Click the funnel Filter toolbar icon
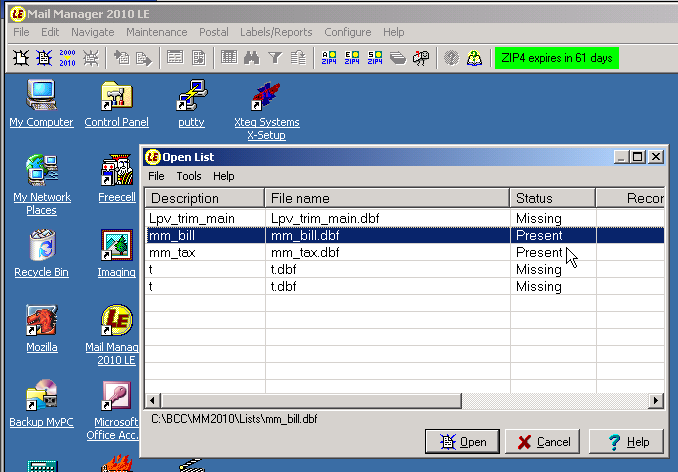Image resolution: width=678 pixels, height=472 pixels. pyautogui.click(x=275, y=58)
